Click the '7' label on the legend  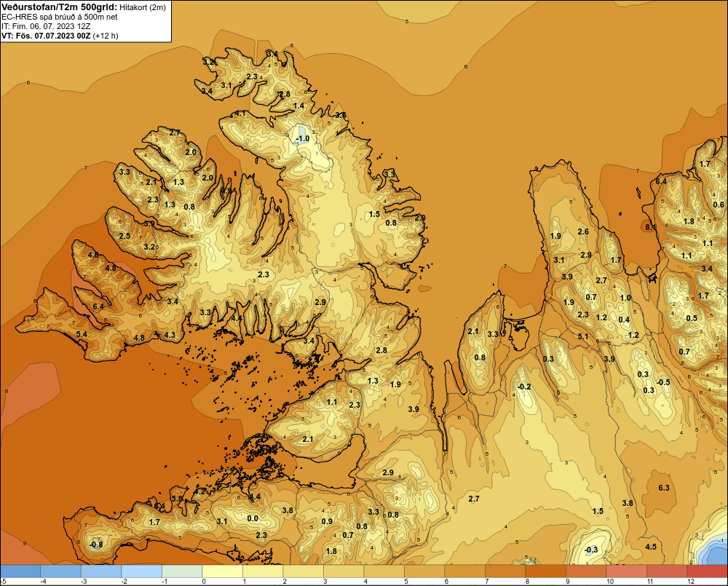coord(487,582)
